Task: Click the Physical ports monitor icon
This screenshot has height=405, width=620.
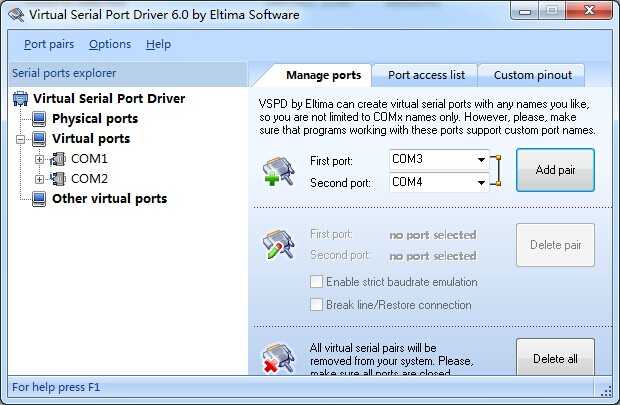Action: tap(39, 119)
